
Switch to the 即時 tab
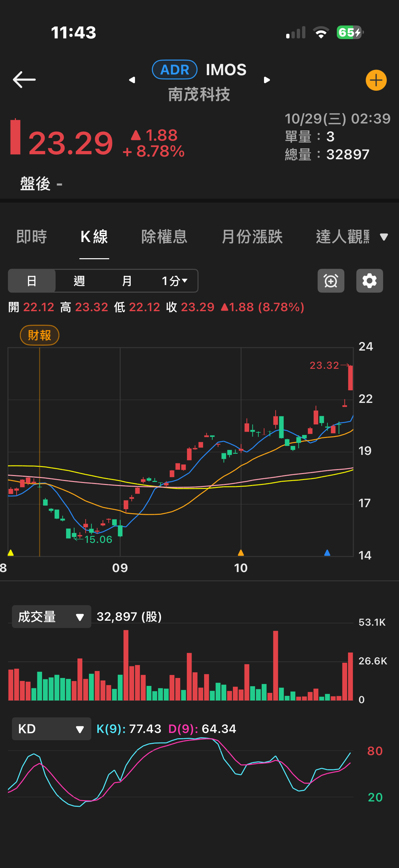(x=32, y=237)
